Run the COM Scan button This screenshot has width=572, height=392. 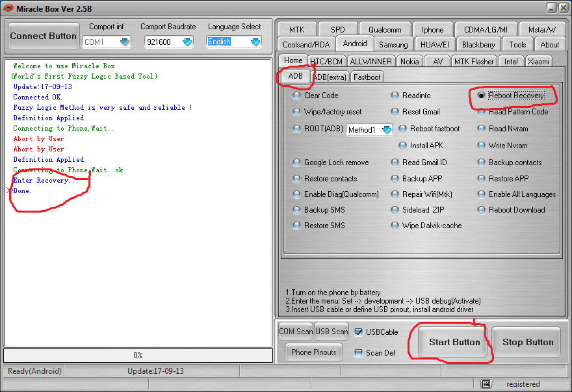coord(296,332)
